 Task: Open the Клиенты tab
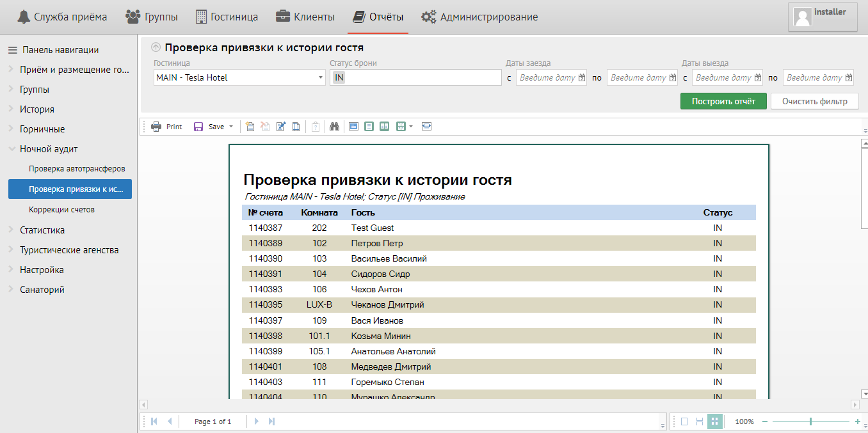point(305,17)
